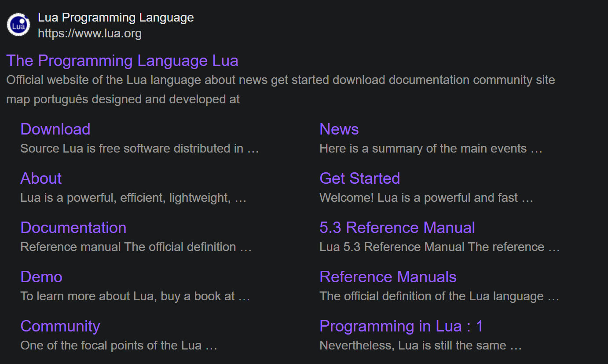Open The Programming Language Lua result
608x364 pixels.
tap(122, 61)
